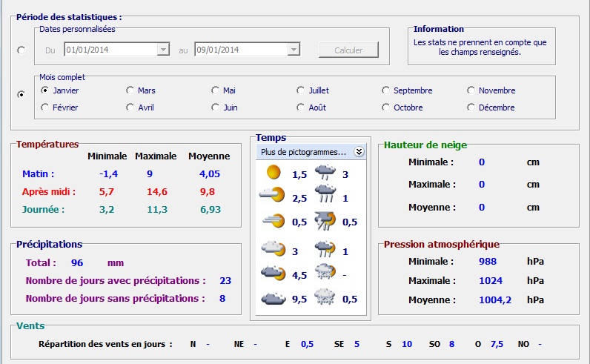The height and width of the screenshot is (364, 590).
Task: Click the 8 days without precipitation value
Action: point(222,298)
